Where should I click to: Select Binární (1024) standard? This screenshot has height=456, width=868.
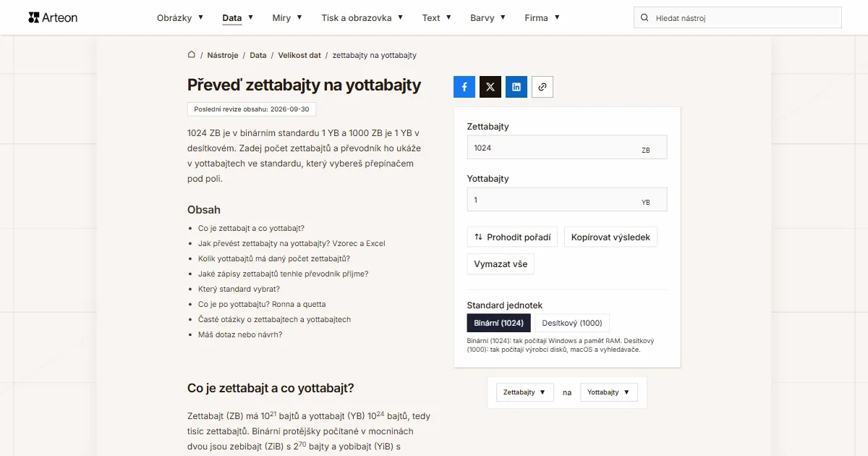coord(499,323)
